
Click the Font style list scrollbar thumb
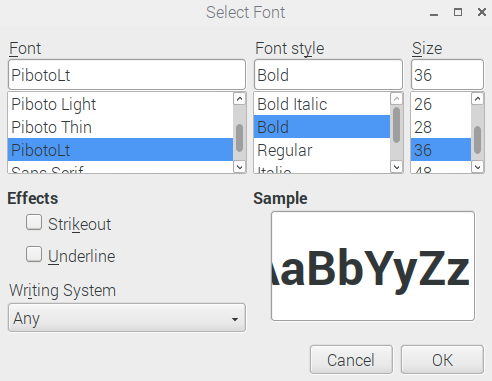pyautogui.click(x=396, y=125)
